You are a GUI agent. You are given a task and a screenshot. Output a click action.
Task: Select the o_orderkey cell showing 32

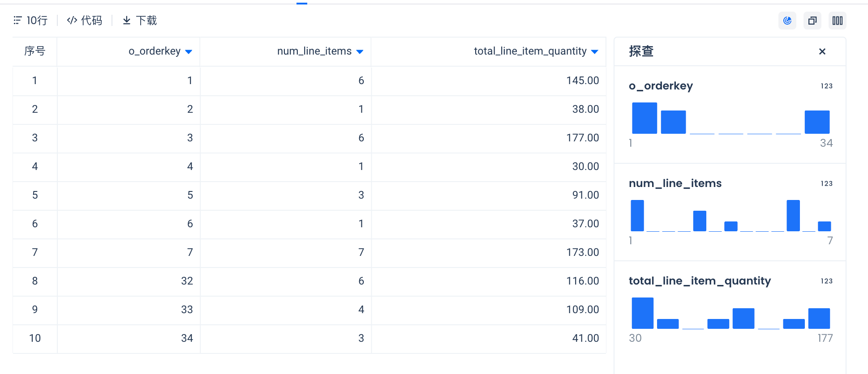tap(187, 281)
